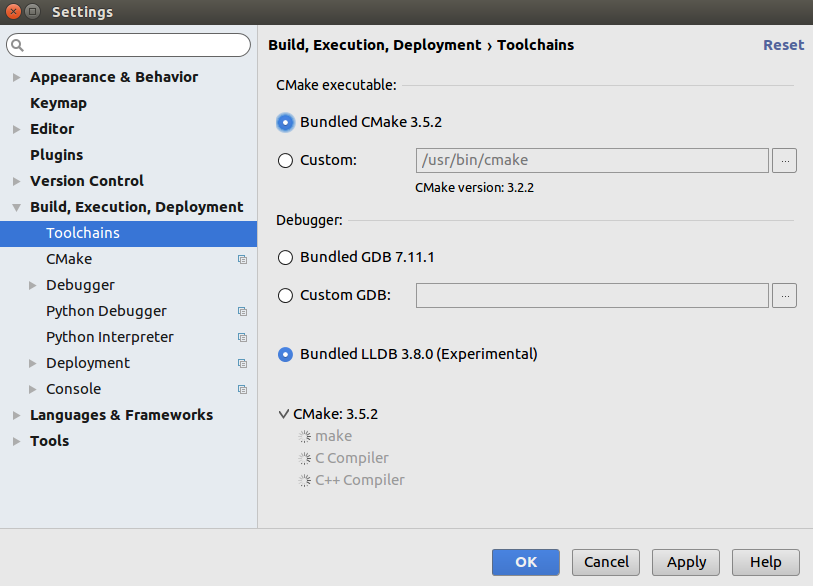Click the loading spinner next to C++ Compiler
This screenshot has width=813, height=586.
click(x=304, y=481)
